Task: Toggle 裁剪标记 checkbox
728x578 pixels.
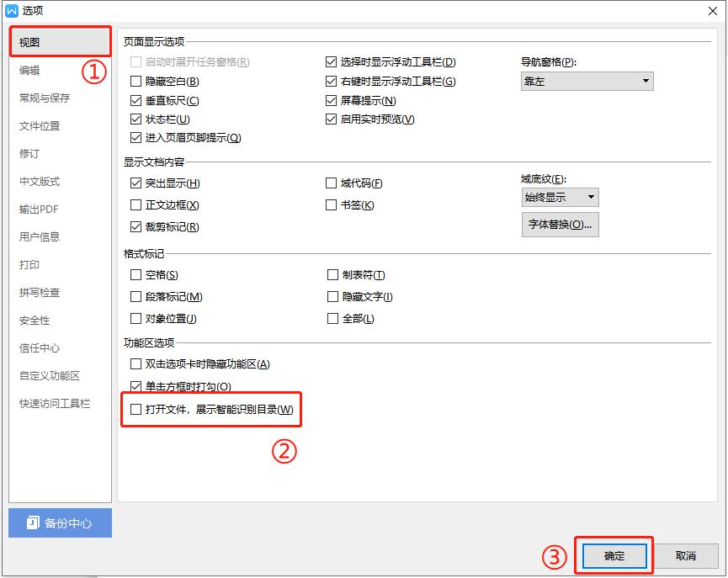Action: click(x=136, y=227)
